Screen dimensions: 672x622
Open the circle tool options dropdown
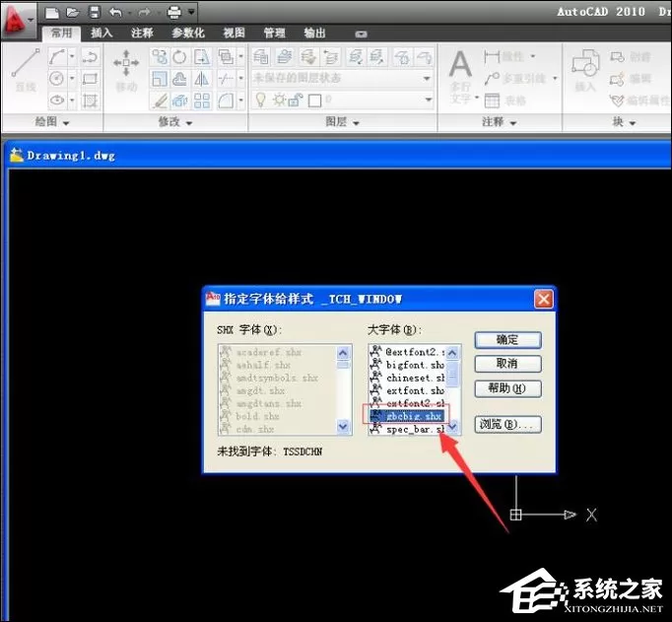tap(72, 79)
